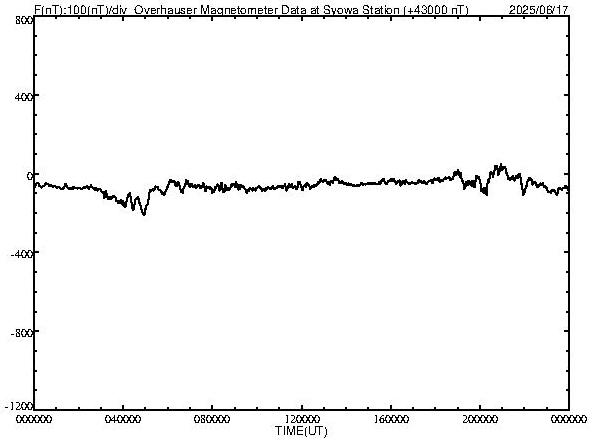Click the -800 y-axis label
592x440 pixels.
(22, 333)
